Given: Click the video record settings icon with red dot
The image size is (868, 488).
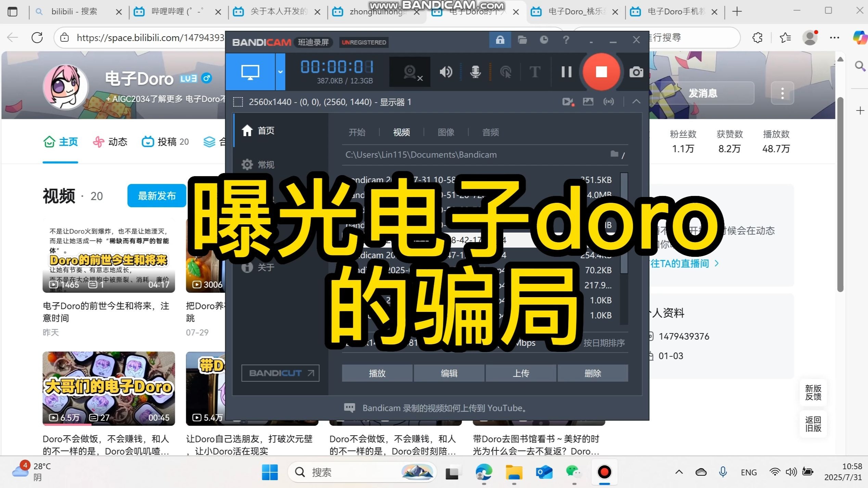Looking at the screenshot, I should click(x=568, y=102).
